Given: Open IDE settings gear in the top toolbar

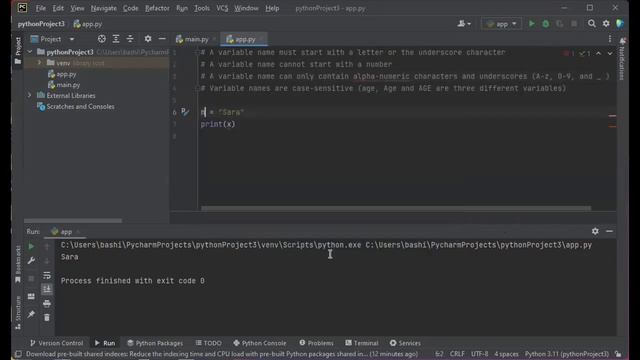Looking at the screenshot, I should tap(606, 24).
